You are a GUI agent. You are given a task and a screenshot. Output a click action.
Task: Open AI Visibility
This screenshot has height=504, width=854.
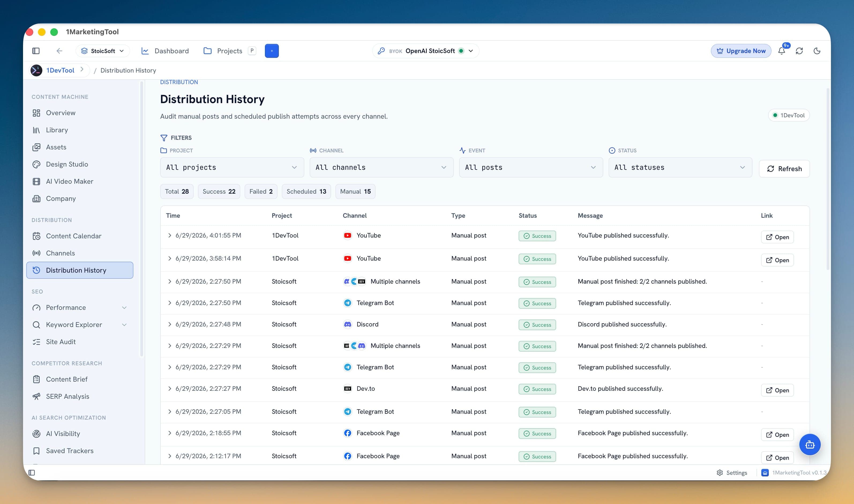click(80, 434)
